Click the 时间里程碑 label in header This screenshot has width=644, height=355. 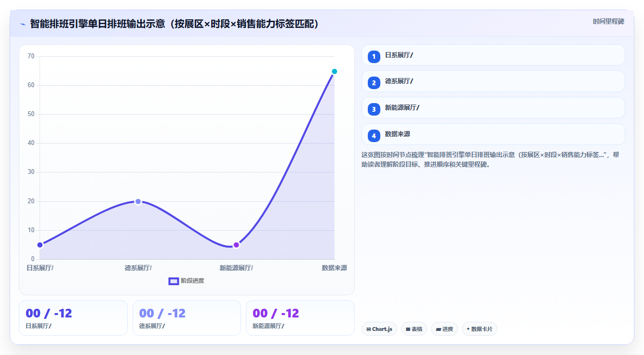(608, 21)
